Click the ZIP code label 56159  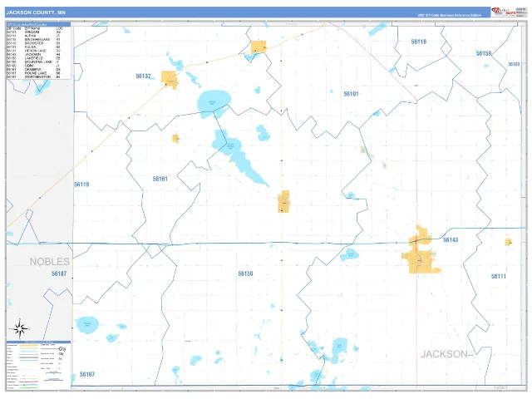[484, 53]
